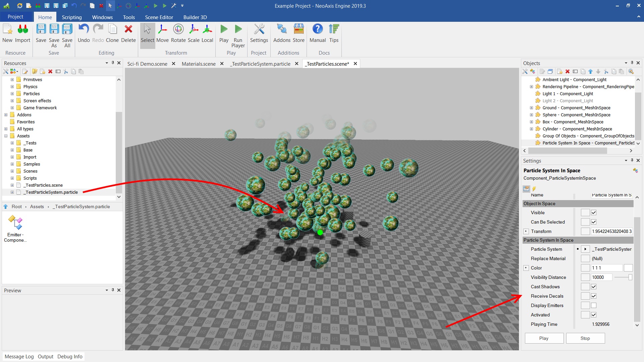Switch to the Scene Editor ribbon tab

pos(159,17)
